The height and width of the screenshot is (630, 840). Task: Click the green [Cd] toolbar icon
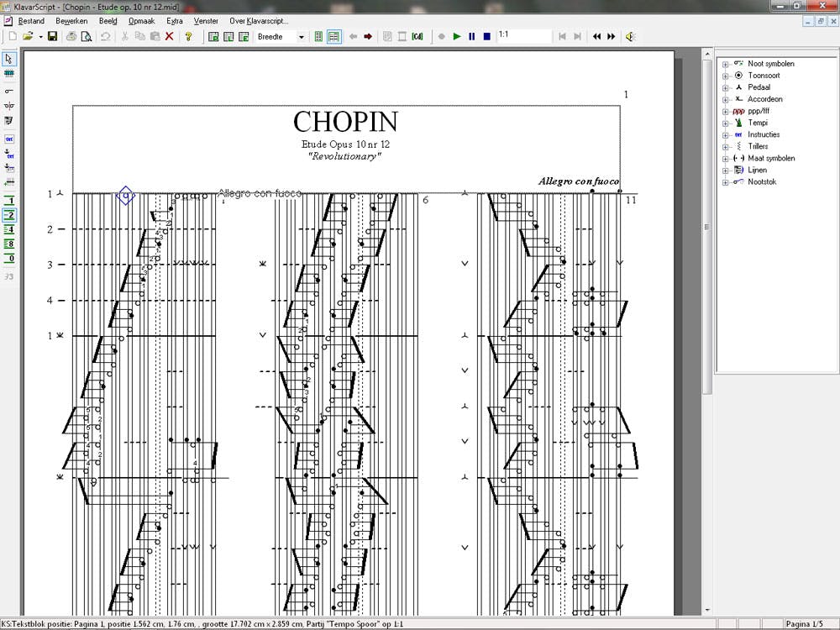pos(417,36)
